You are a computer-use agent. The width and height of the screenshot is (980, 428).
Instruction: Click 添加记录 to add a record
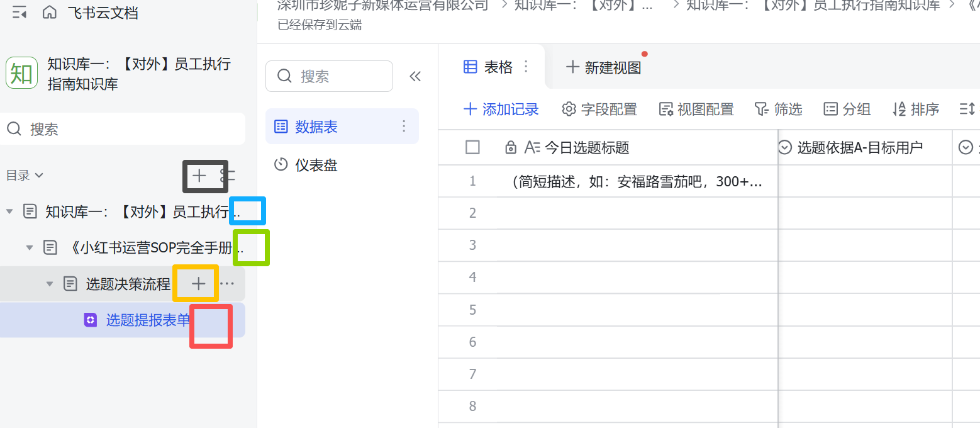501,110
